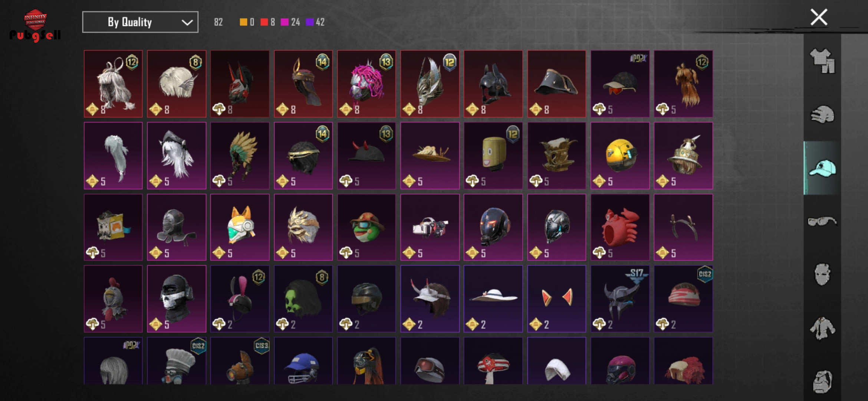The height and width of the screenshot is (401, 868).
Task: Open the By Quality sorting dropdown
Action: click(x=140, y=22)
